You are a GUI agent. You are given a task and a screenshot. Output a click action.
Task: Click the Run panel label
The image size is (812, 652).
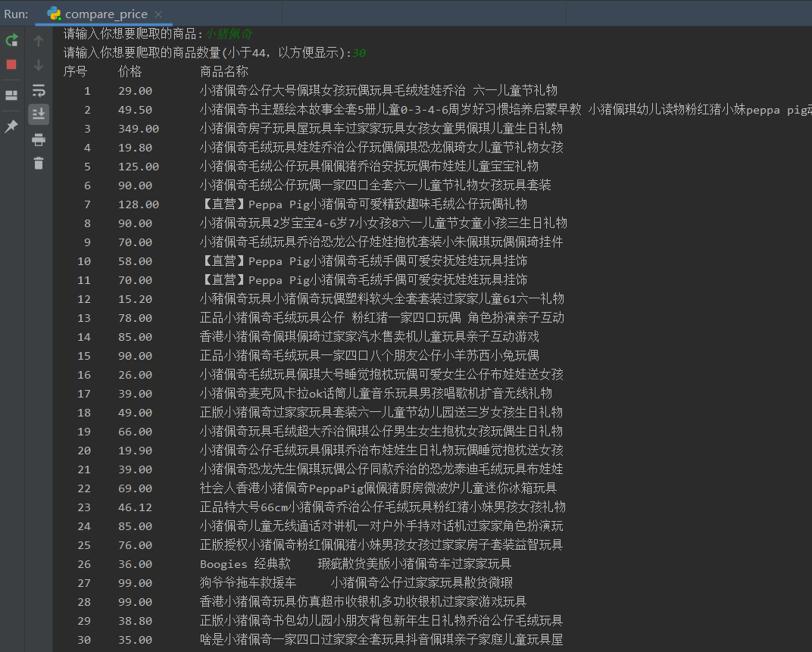16,14
